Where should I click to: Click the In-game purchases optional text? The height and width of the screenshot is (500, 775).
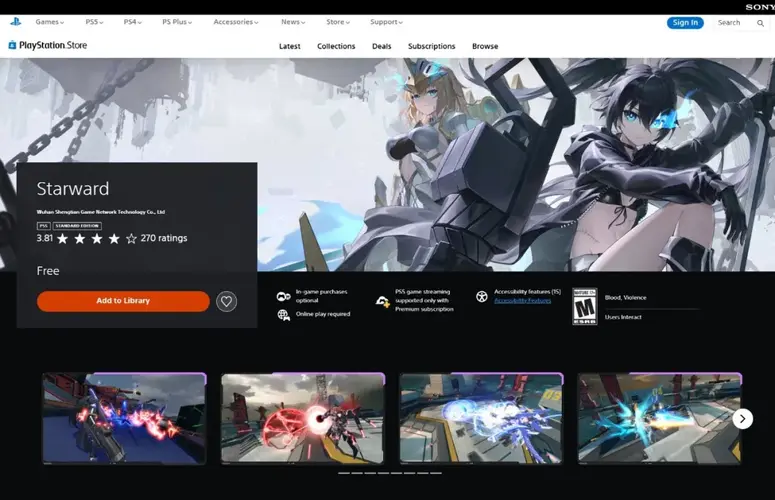pyautogui.click(x=321, y=296)
